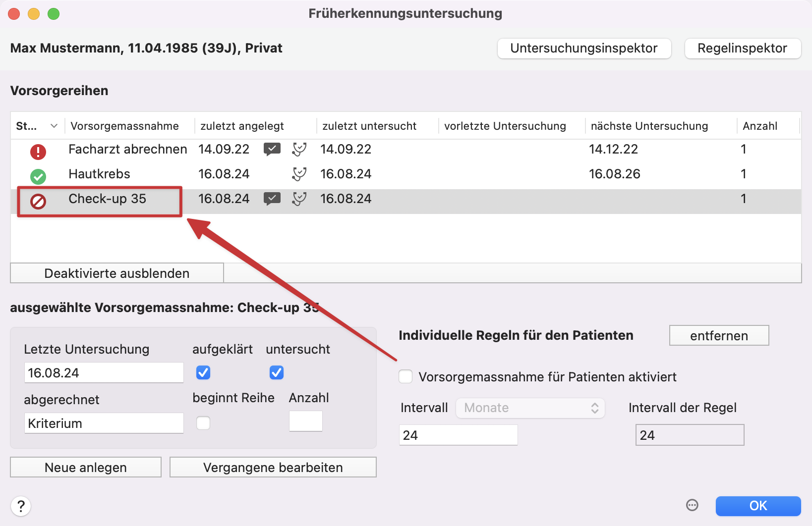Click zuletzt untersucht date in Hautkrebs row
Image resolution: width=812 pixels, height=526 pixels.
346,174
